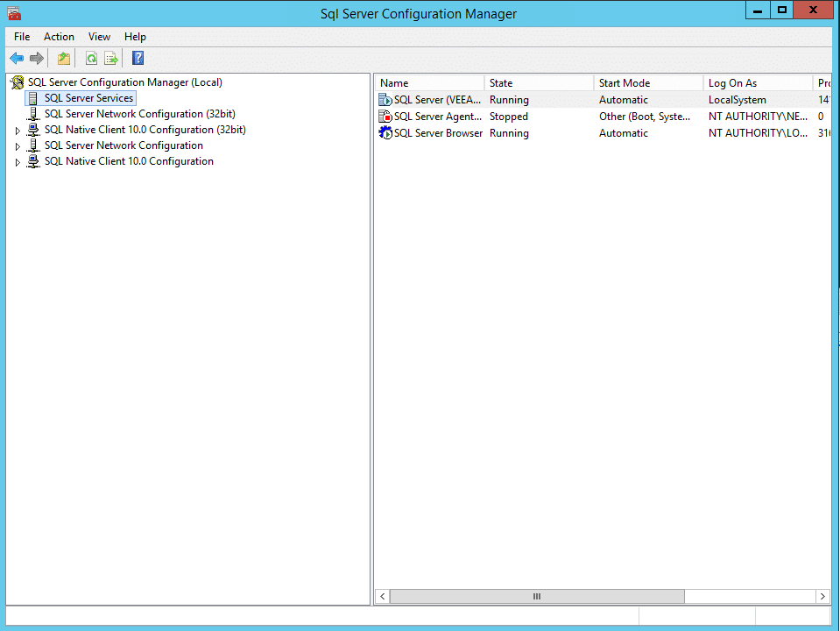Open the File menu
The height and width of the screenshot is (631, 840).
22,37
